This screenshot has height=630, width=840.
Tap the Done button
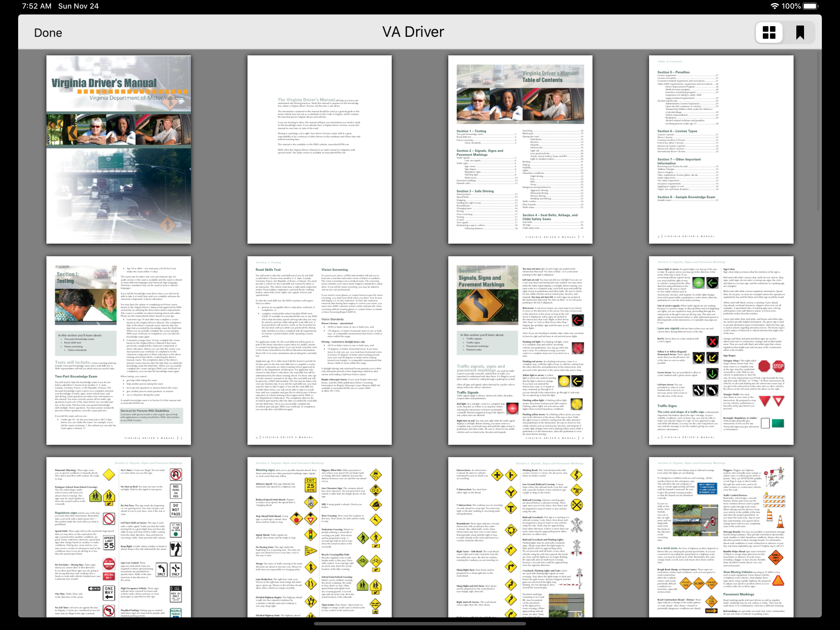(48, 33)
